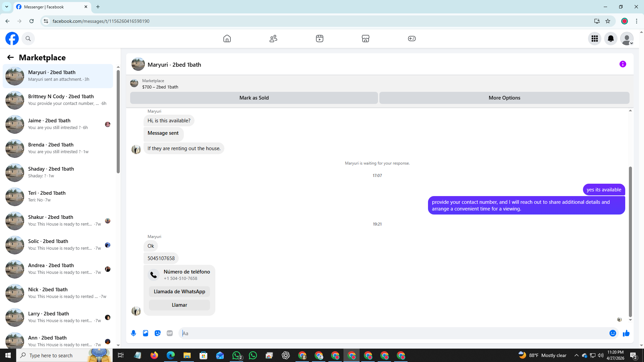Click the Llamar call button

pyautogui.click(x=179, y=305)
